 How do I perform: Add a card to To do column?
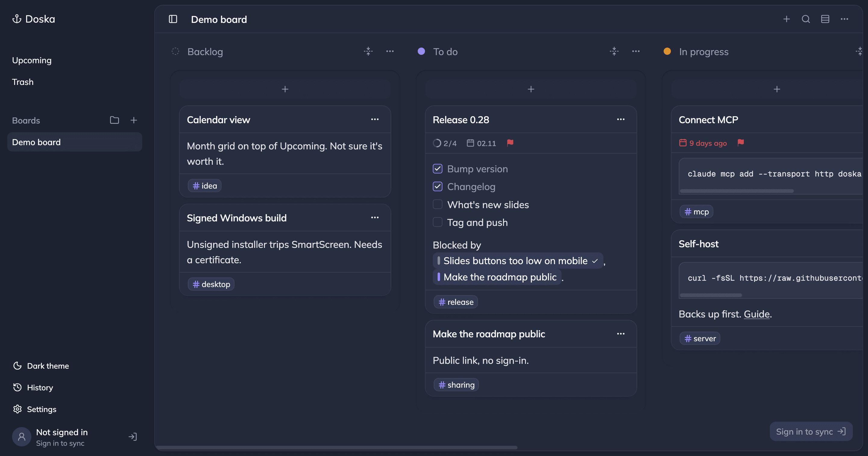click(531, 89)
